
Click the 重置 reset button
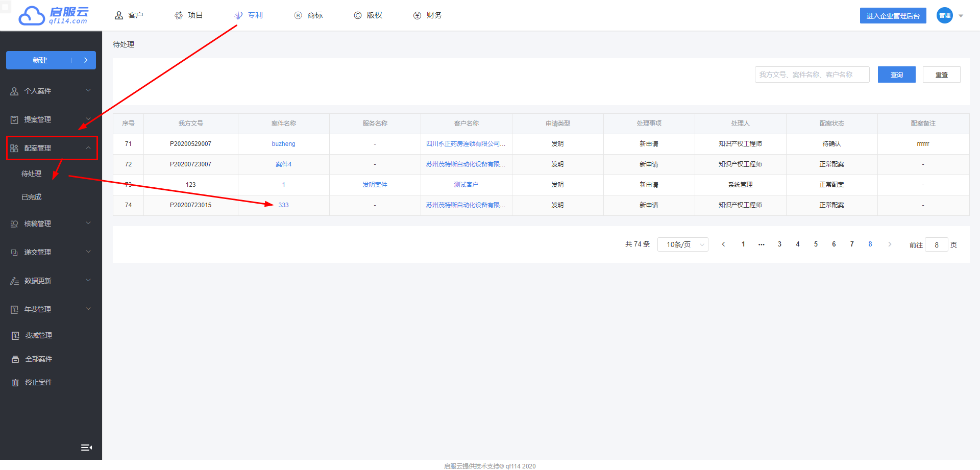pyautogui.click(x=942, y=75)
